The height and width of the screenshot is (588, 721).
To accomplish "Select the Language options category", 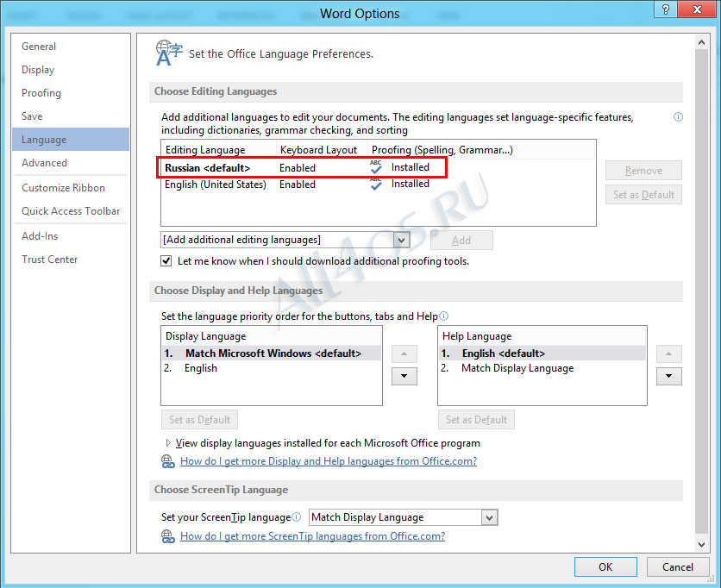I will [71, 140].
